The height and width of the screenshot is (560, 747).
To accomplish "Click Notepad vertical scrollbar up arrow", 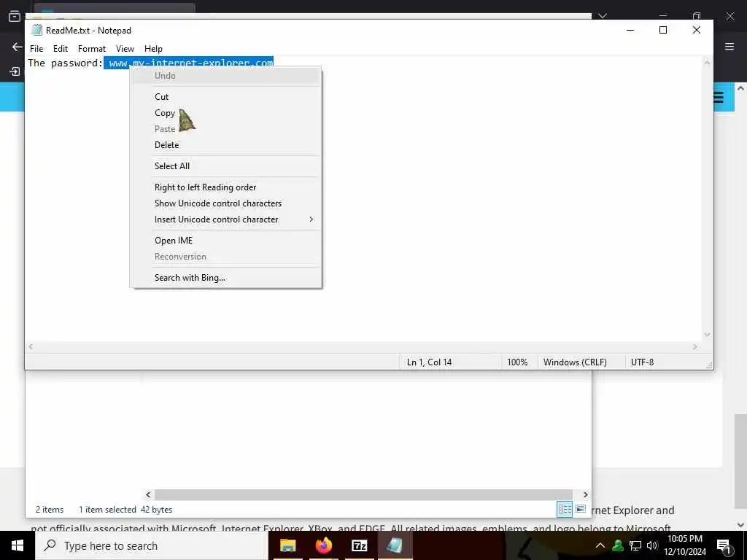I will click(707, 63).
